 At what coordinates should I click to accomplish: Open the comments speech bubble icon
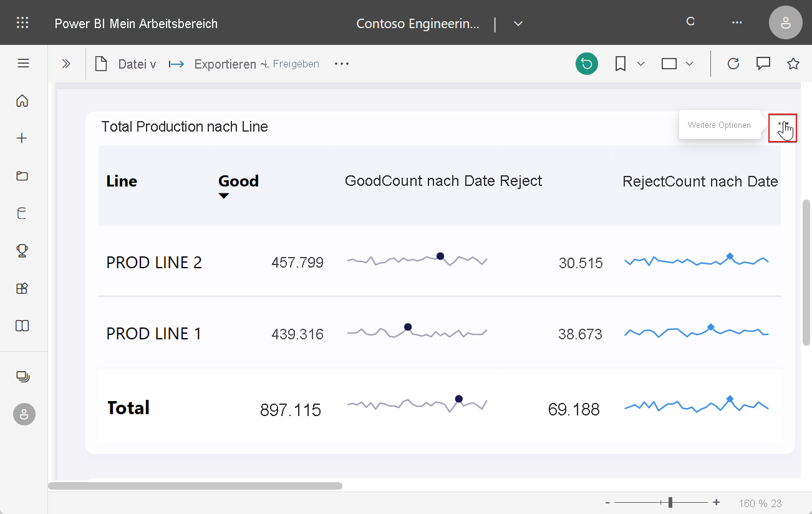763,64
